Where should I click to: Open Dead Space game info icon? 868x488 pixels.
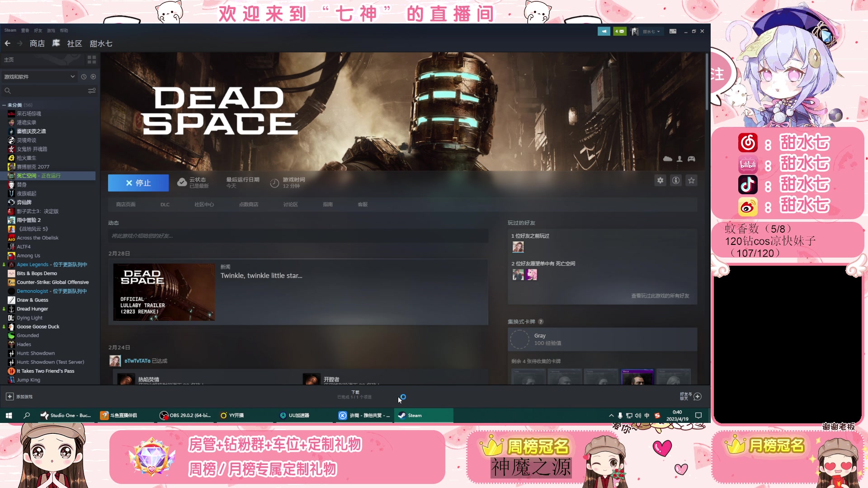676,180
